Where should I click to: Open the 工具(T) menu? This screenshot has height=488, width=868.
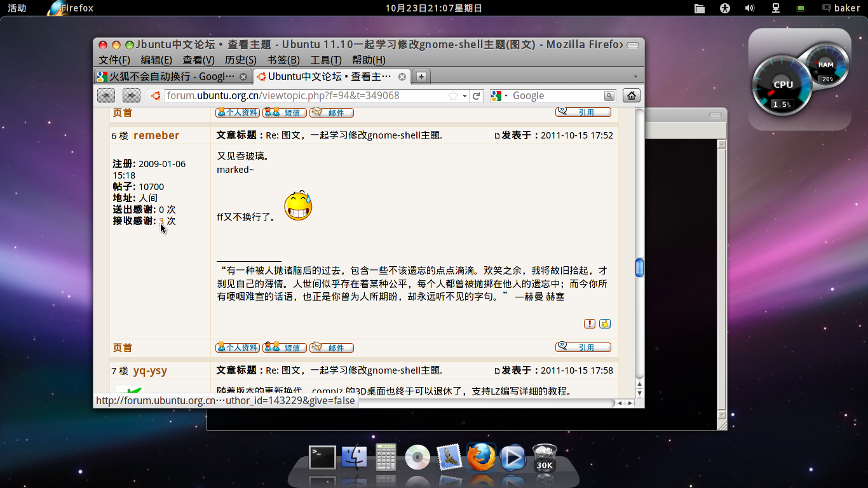pos(326,60)
